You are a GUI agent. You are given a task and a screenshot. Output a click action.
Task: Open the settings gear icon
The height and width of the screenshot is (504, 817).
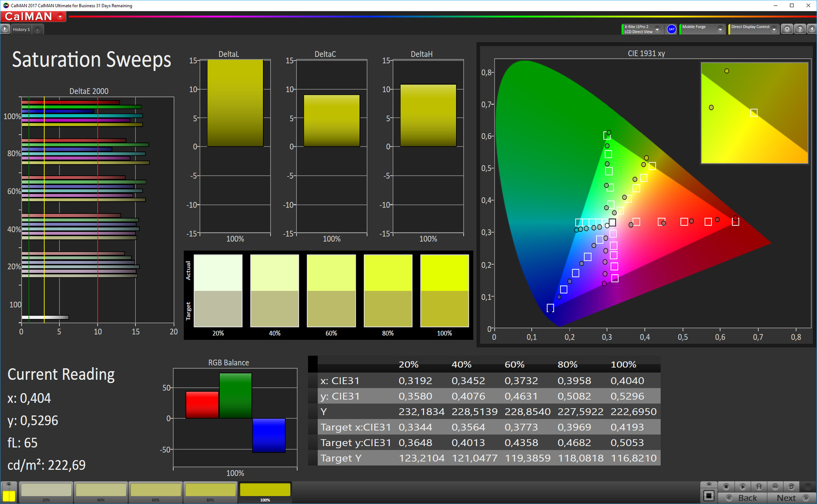(x=787, y=29)
